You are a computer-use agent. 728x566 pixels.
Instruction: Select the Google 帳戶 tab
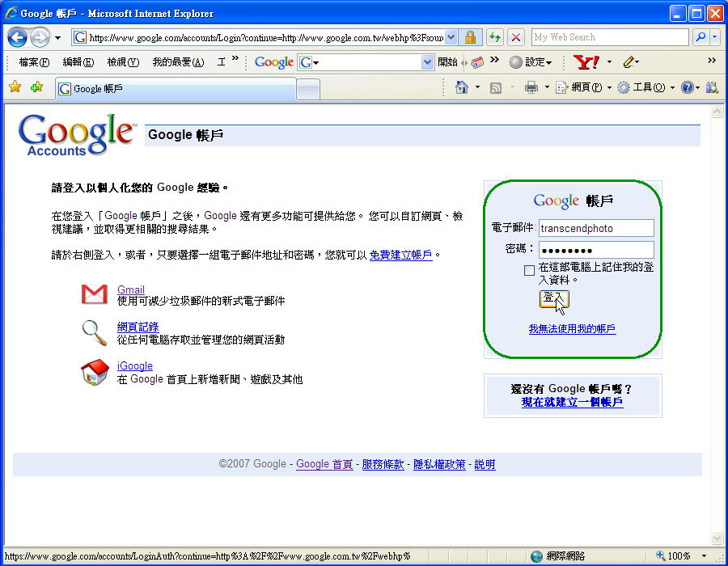point(176,89)
